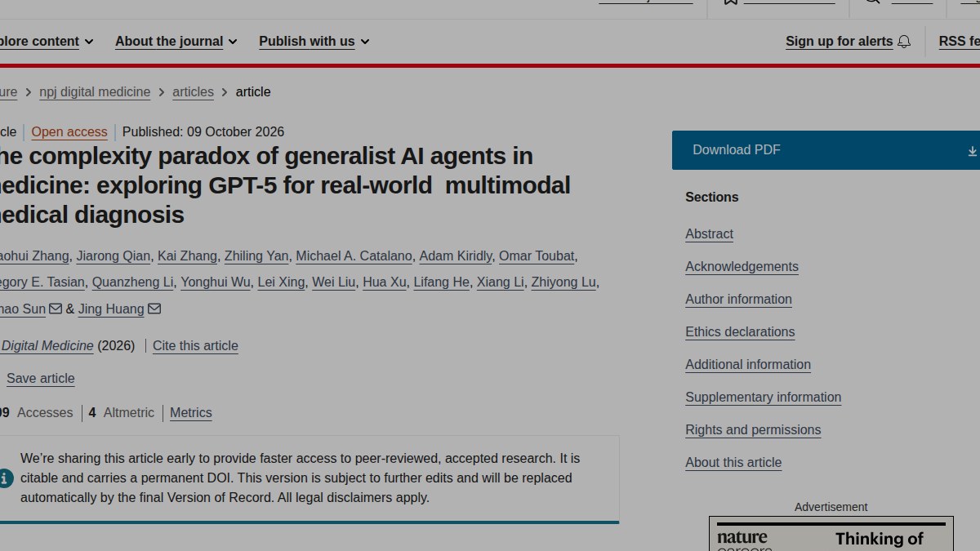Click corresponding author Jing Huang's name
The height and width of the screenshot is (551, 980).
(x=111, y=309)
